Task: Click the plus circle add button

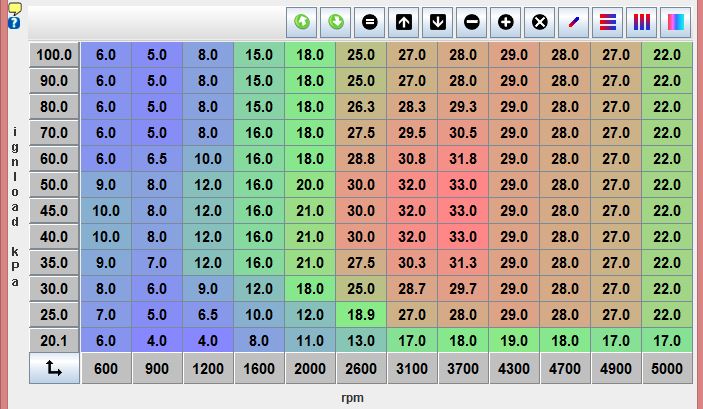Action: pos(506,21)
